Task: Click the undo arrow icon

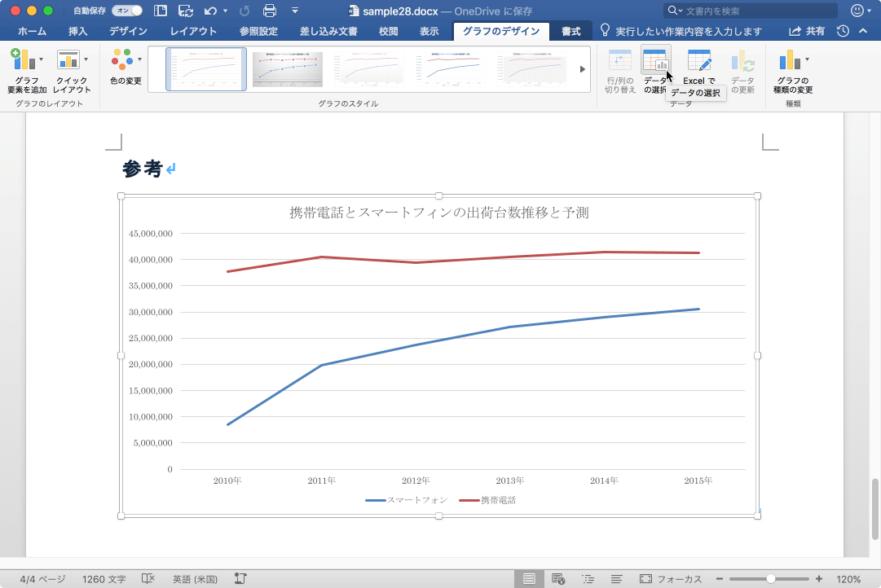Action: (210, 11)
